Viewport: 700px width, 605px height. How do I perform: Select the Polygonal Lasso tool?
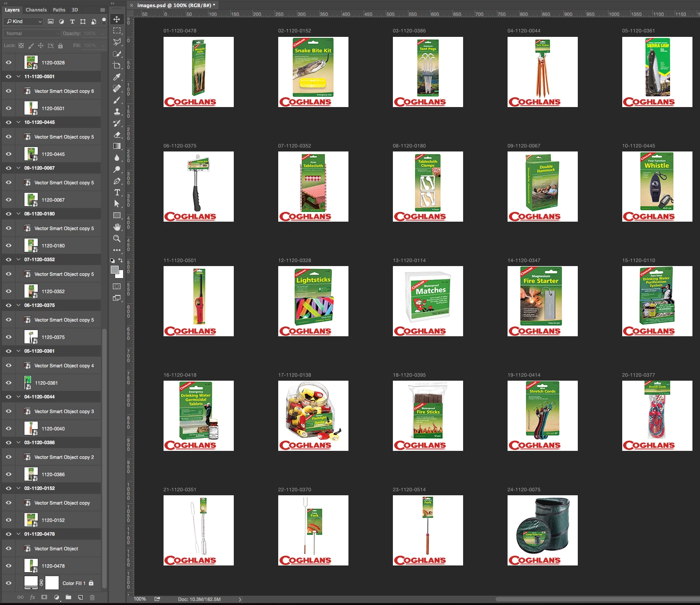point(117,42)
